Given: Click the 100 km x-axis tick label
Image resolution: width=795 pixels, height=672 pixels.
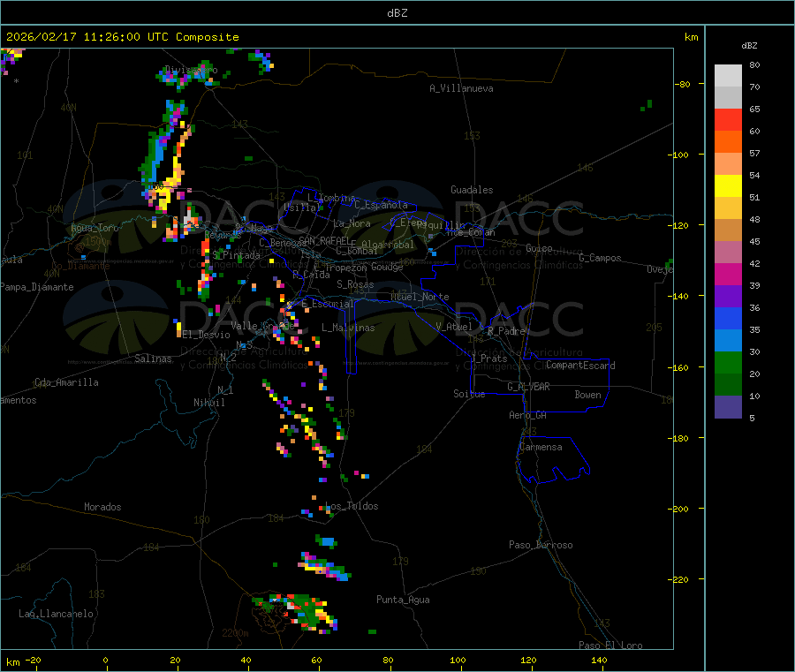Looking at the screenshot, I should 458,660.
